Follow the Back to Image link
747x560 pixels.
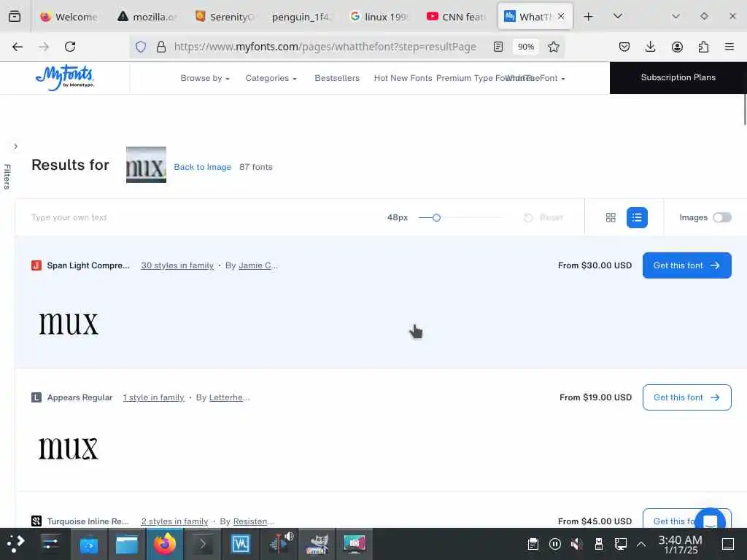click(203, 167)
